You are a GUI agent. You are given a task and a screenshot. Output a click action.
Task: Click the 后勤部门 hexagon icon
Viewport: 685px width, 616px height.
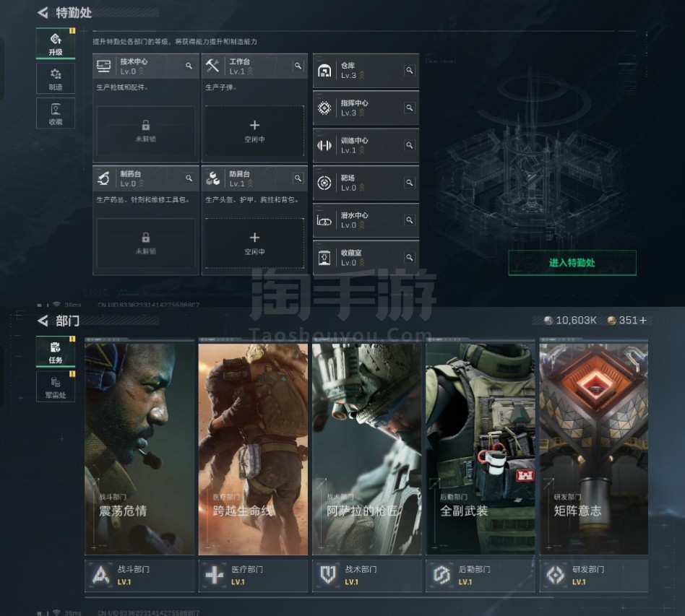click(x=441, y=575)
